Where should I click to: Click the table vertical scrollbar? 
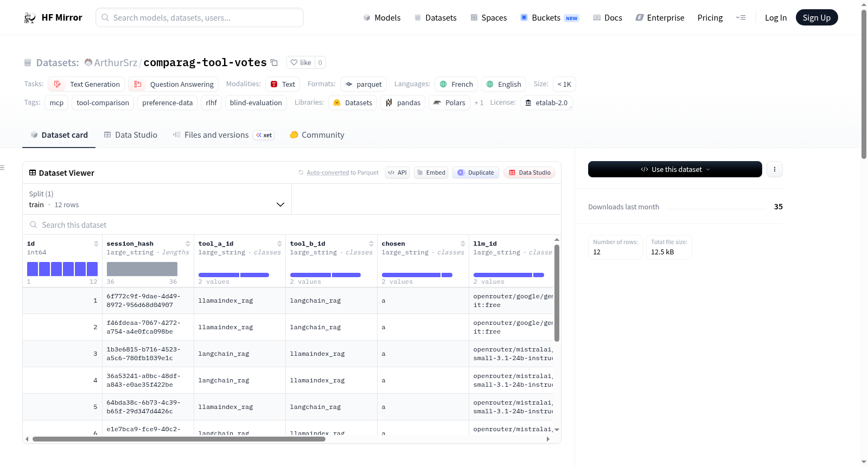point(557,293)
